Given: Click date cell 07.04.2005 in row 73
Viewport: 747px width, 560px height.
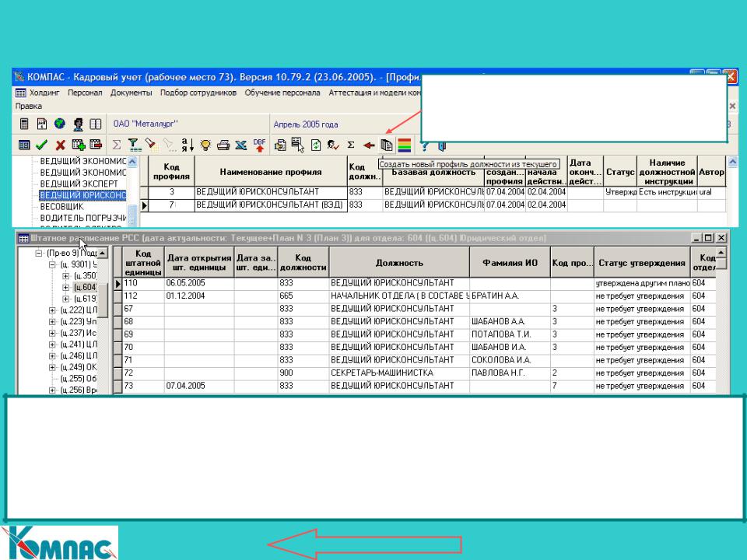Looking at the screenshot, I should coord(199,386).
